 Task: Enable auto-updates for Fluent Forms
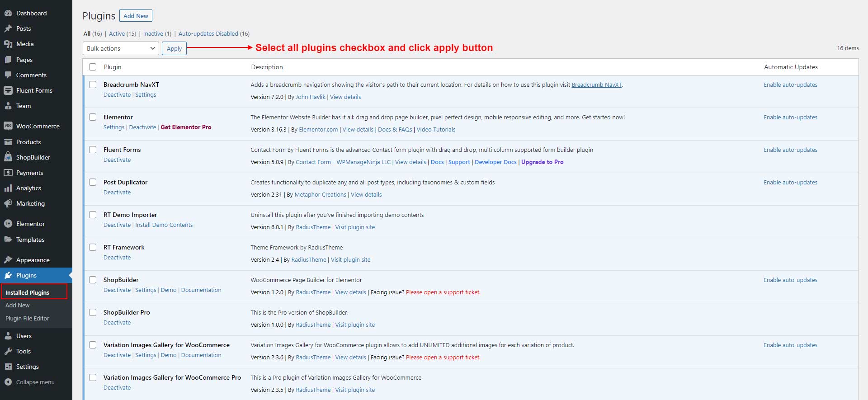791,150
